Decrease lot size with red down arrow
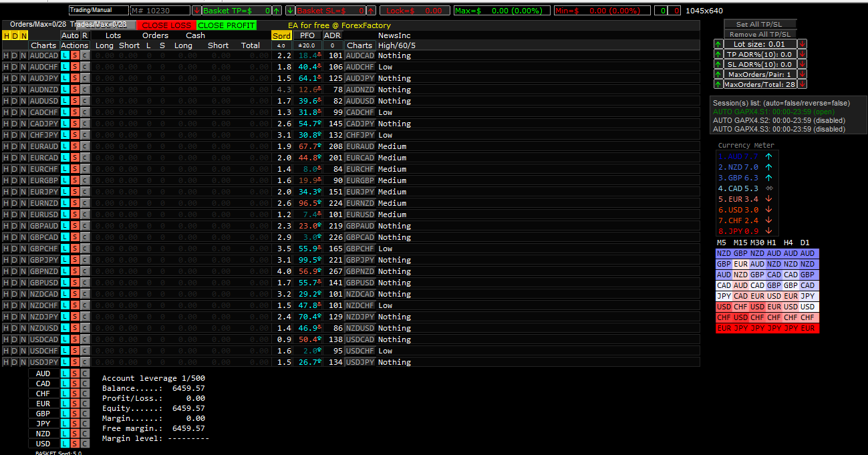The image size is (868, 455). click(803, 44)
